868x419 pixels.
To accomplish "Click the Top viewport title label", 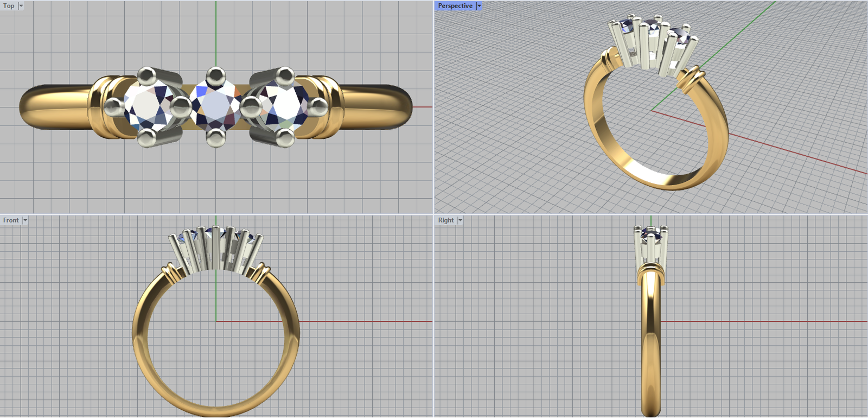I will (9, 6).
